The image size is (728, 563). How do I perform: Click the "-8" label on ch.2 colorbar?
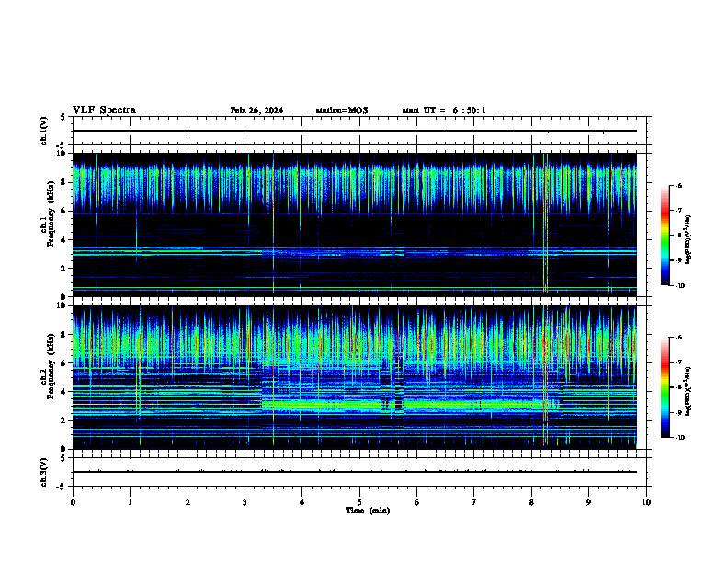point(678,387)
